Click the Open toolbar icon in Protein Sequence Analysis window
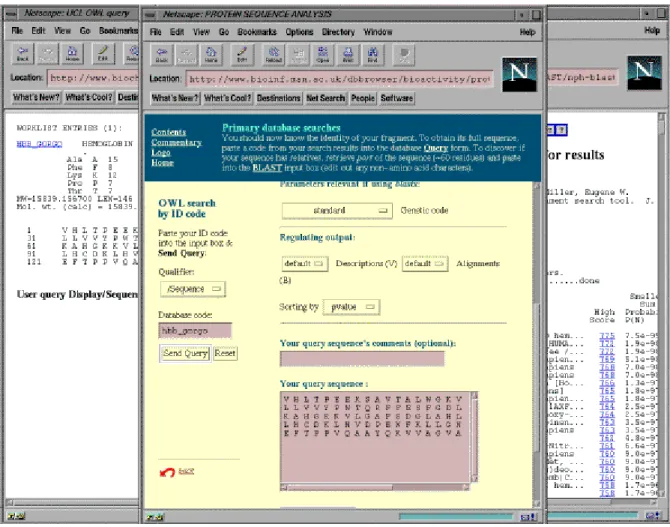This screenshot has height=527, width=670. coord(323,55)
